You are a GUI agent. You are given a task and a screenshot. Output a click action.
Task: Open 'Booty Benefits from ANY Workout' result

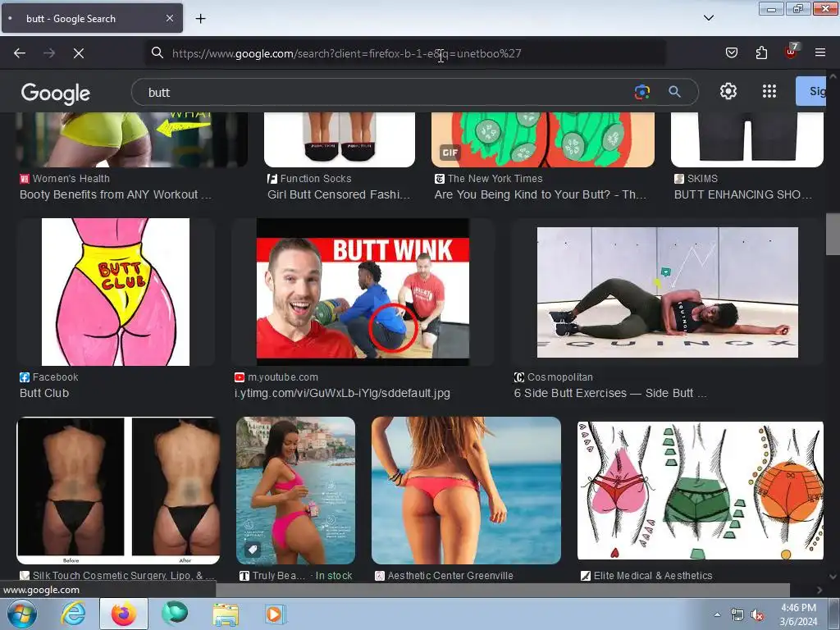[115, 194]
